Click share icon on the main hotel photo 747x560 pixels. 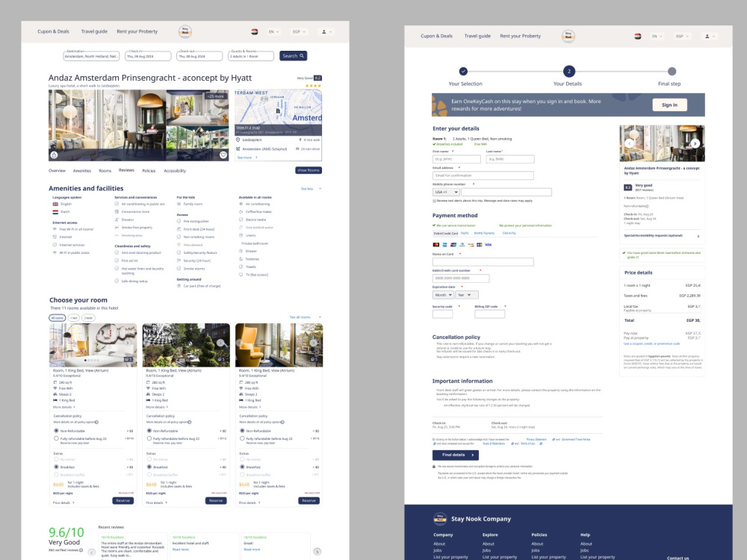click(55, 155)
